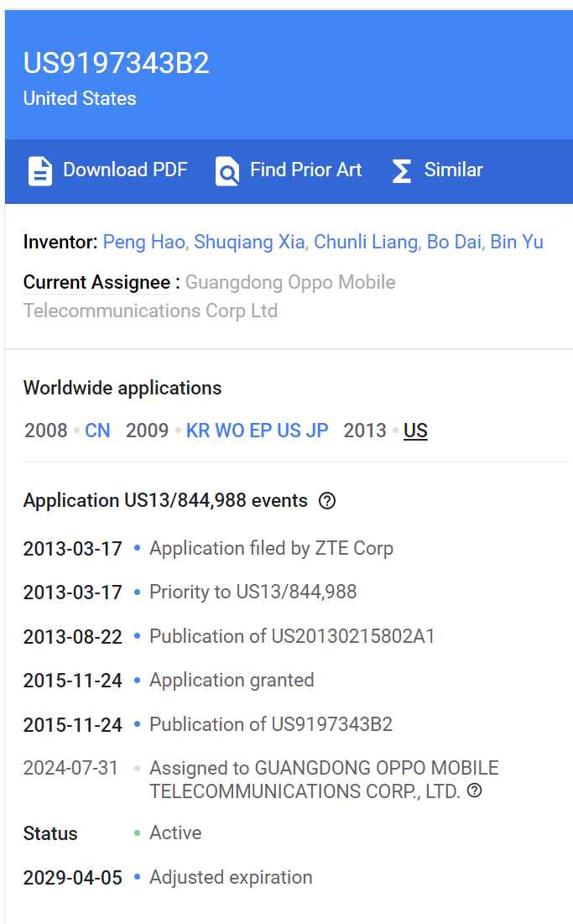This screenshot has width=573, height=924.
Task: Click the Download PDF document icon
Action: pos(40,171)
